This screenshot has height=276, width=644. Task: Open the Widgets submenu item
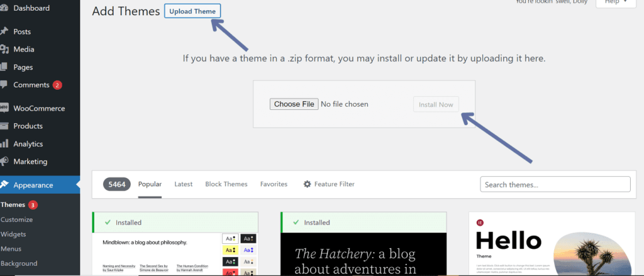(13, 234)
